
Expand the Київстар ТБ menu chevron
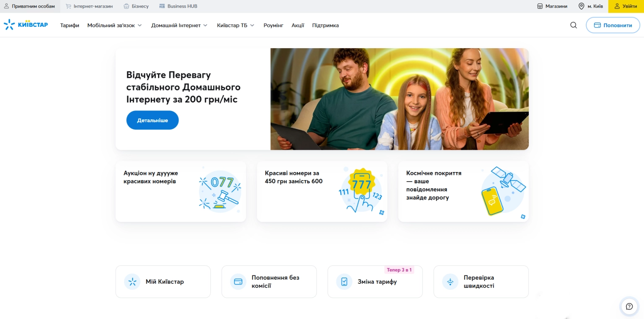(252, 26)
